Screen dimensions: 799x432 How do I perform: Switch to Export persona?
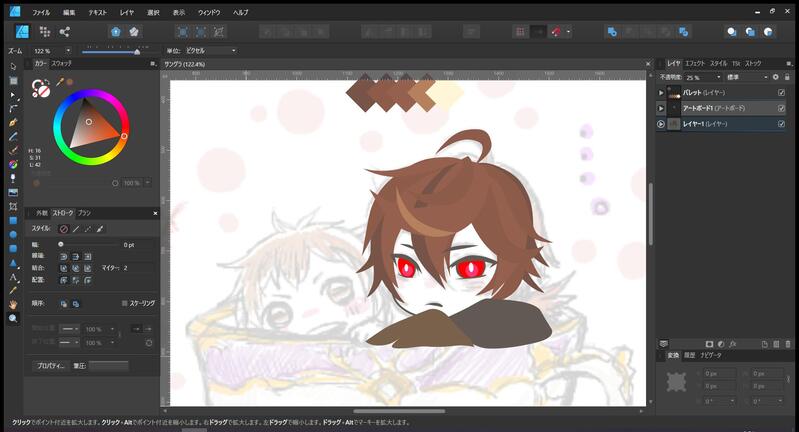tap(64, 32)
